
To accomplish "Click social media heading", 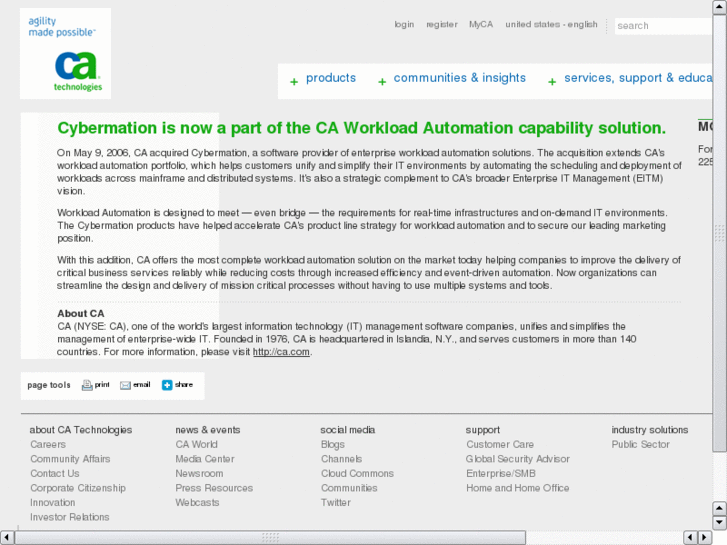I will click(x=348, y=430).
